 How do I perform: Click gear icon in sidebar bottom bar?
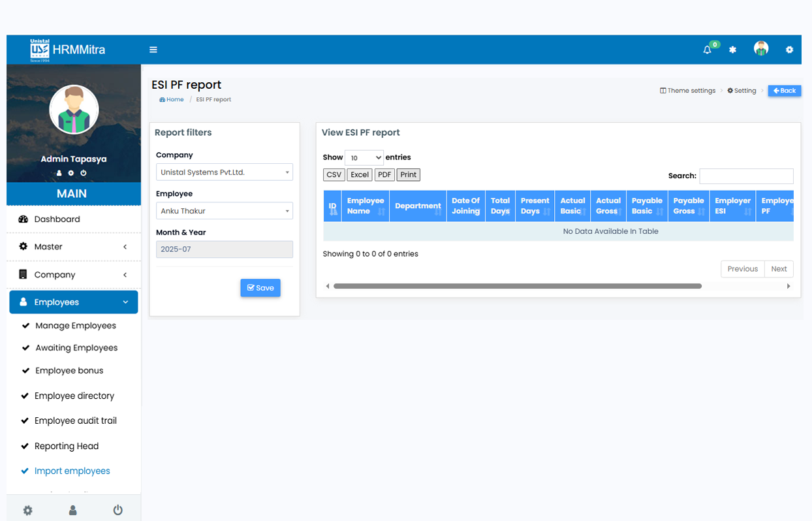click(27, 510)
